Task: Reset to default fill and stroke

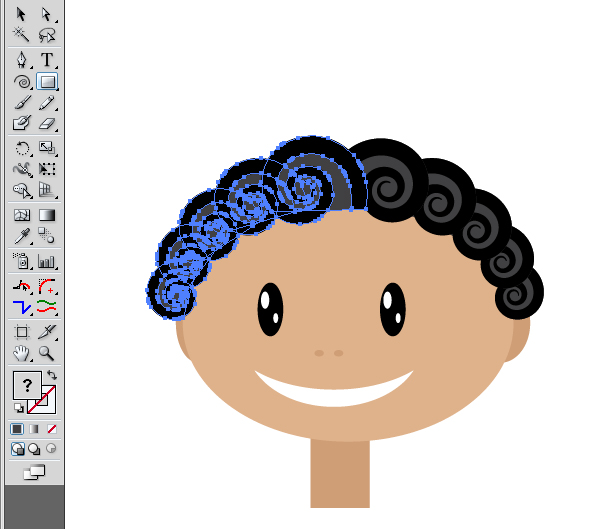Action: (x=18, y=408)
